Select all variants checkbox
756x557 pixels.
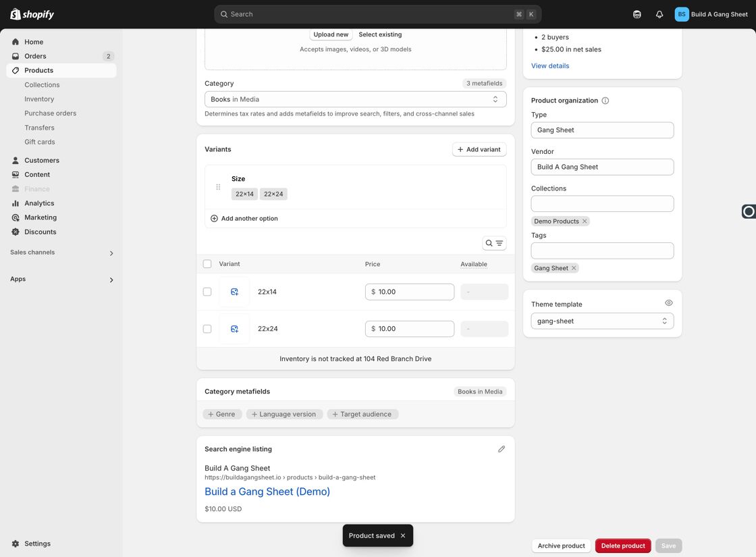click(207, 264)
